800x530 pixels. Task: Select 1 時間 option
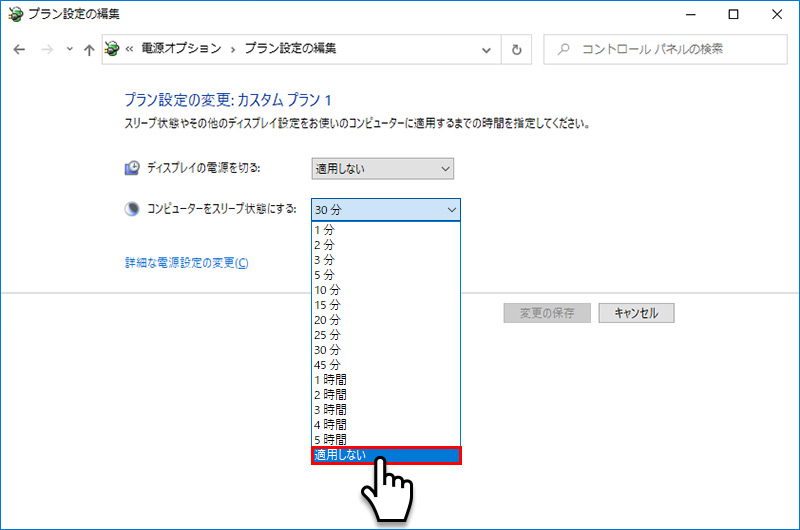[x=386, y=380]
